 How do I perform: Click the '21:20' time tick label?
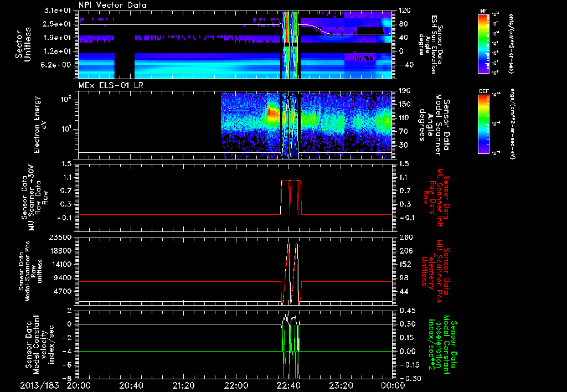coord(184,385)
